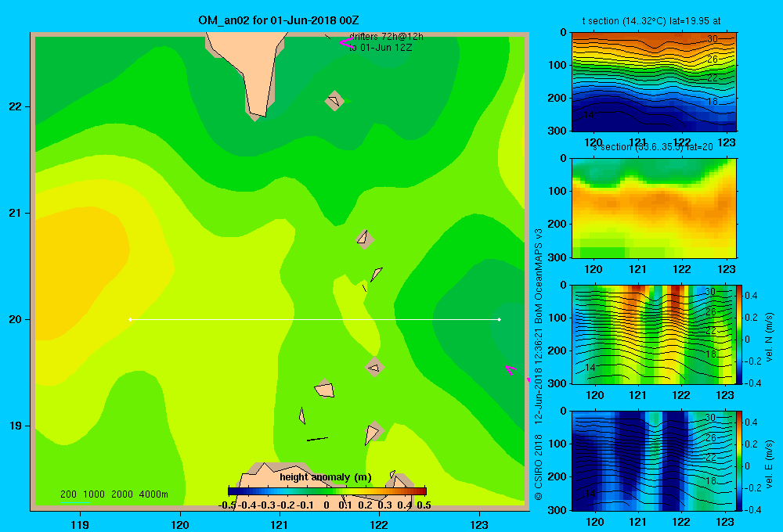Click the west endpoint diamond of the white section line
The width and height of the screenshot is (783, 532).
point(130,319)
